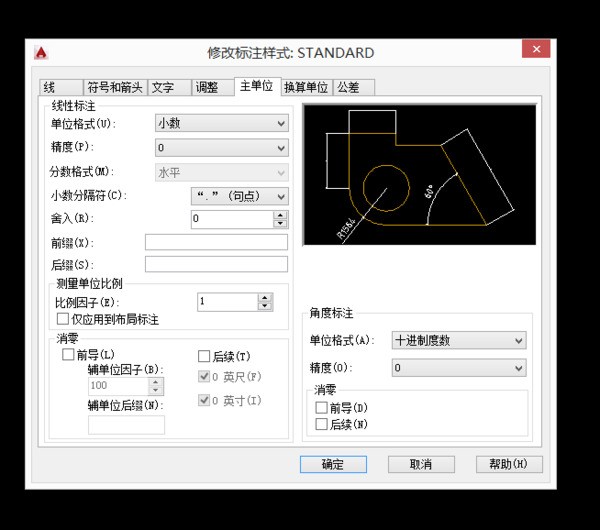Select the 主单位 tab
This screenshot has height=530, width=600.
click(257, 86)
